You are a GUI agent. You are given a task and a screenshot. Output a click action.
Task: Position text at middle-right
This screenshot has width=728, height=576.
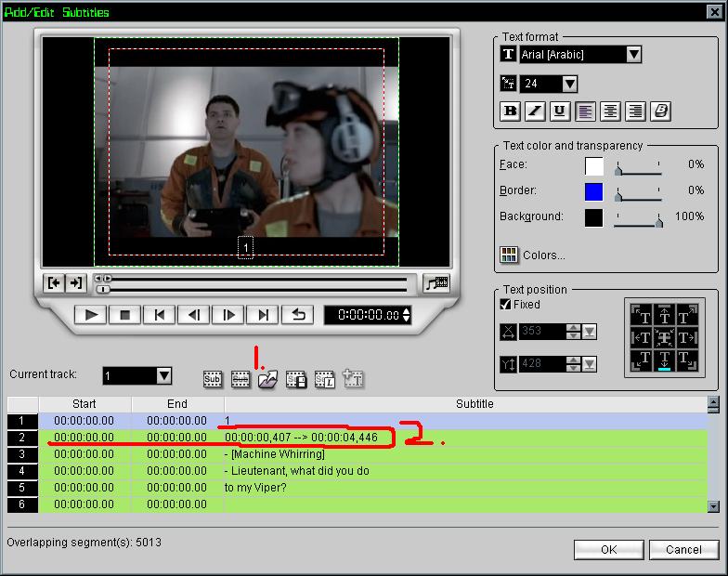point(687,337)
